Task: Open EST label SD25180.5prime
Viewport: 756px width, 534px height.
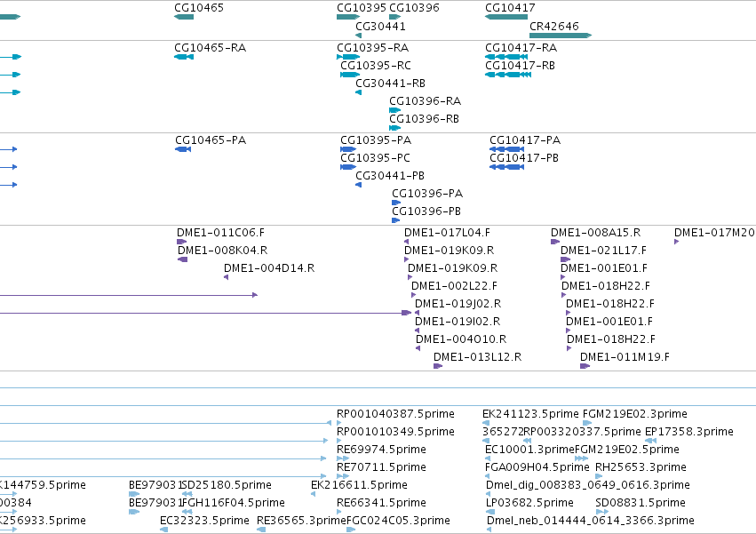Action: point(227,485)
